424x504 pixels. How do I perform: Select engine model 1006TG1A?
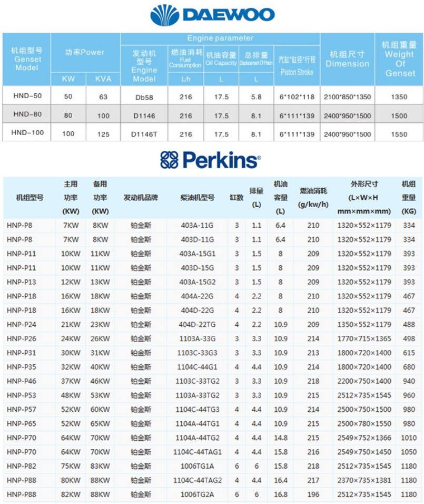click(x=197, y=466)
